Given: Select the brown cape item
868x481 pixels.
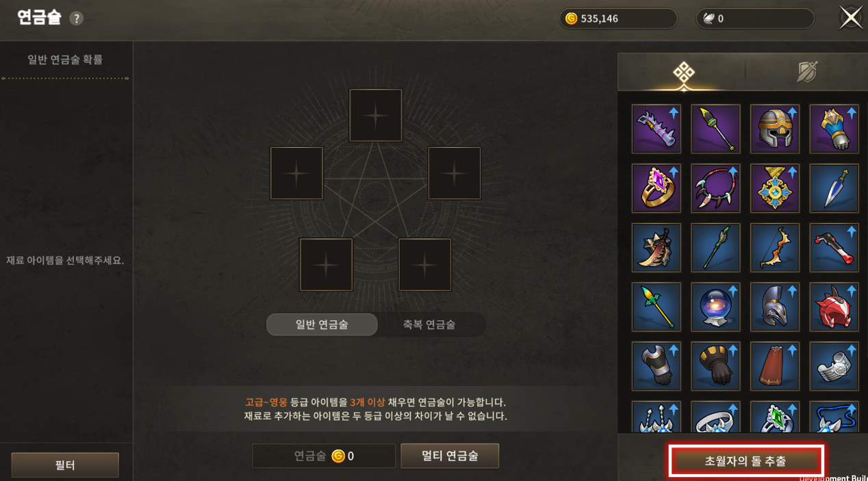Looking at the screenshot, I should click(x=775, y=366).
